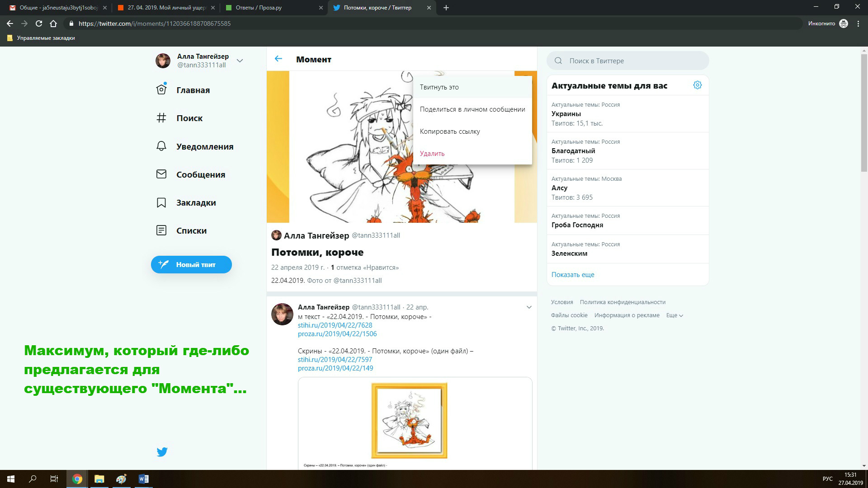The height and width of the screenshot is (488, 868).
Task: Open the Главная home icon
Action: (161, 89)
